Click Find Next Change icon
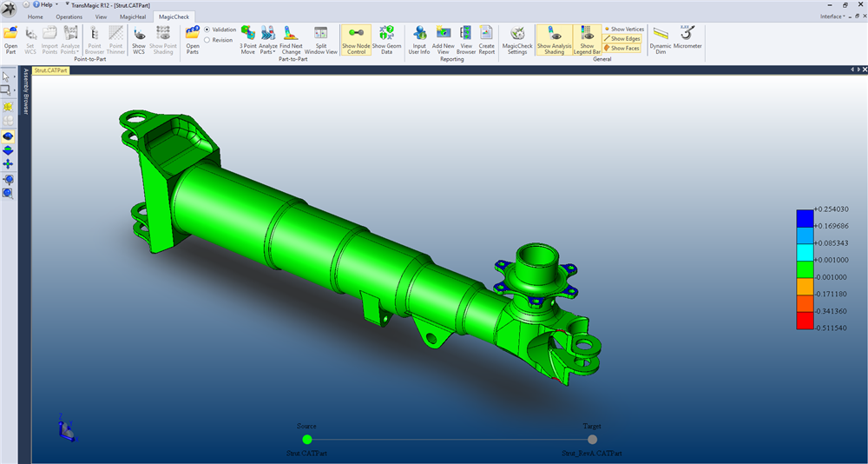Screen dimensions: 868x464 (x=291, y=39)
